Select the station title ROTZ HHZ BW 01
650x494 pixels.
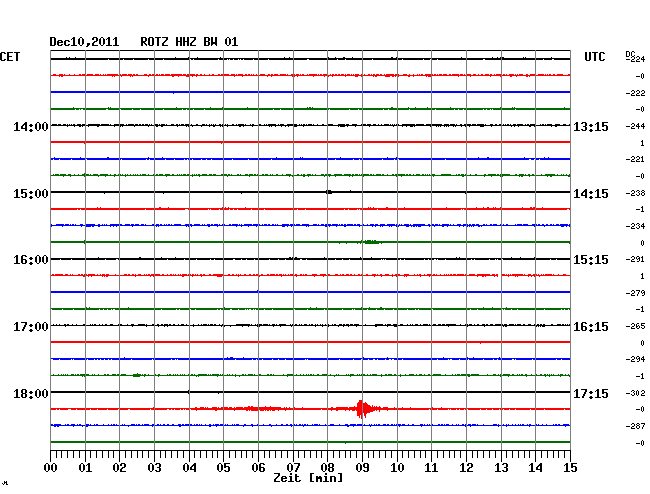tap(189, 42)
